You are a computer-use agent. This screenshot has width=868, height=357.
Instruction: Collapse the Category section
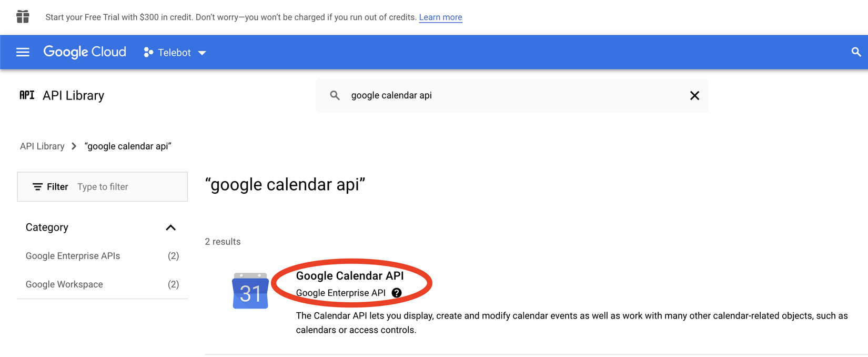pyautogui.click(x=170, y=227)
